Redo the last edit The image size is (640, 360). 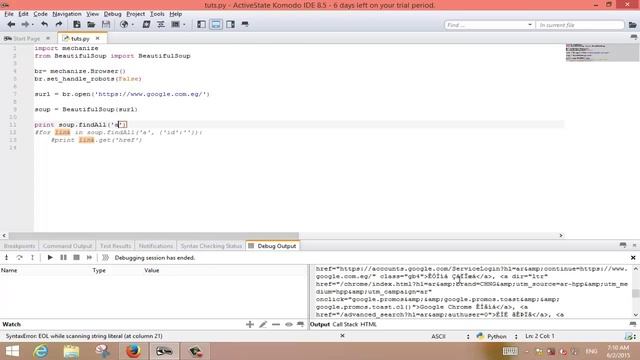coord(58,24)
